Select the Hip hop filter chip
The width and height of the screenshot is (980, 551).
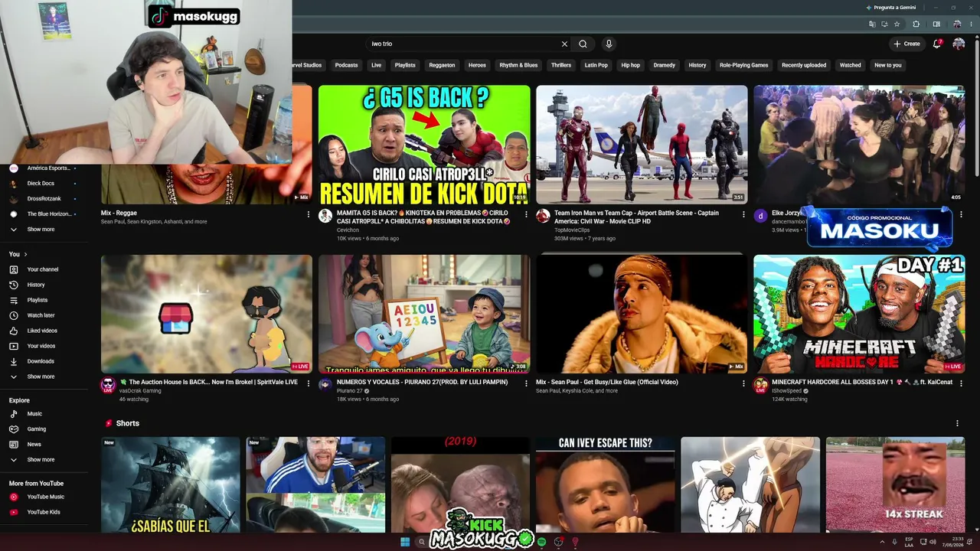click(631, 65)
